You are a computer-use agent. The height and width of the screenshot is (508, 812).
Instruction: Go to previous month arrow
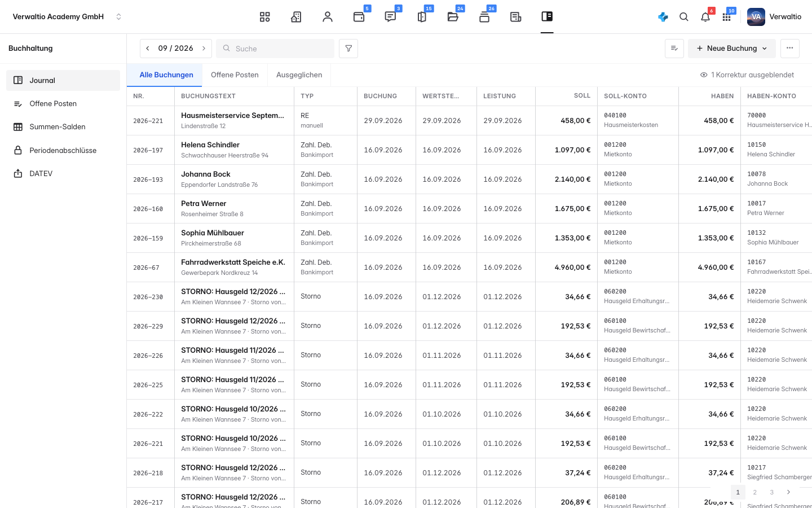click(148, 49)
